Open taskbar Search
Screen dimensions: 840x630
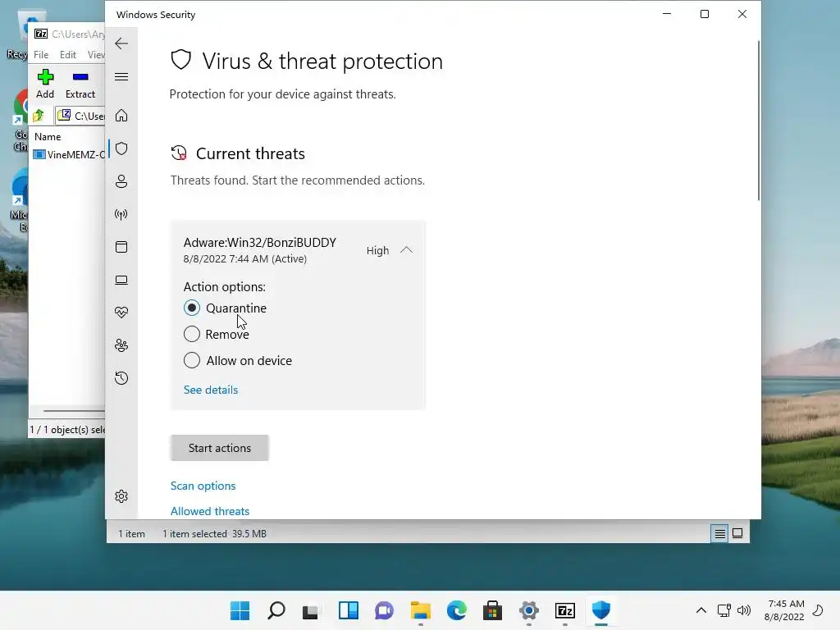click(276, 610)
